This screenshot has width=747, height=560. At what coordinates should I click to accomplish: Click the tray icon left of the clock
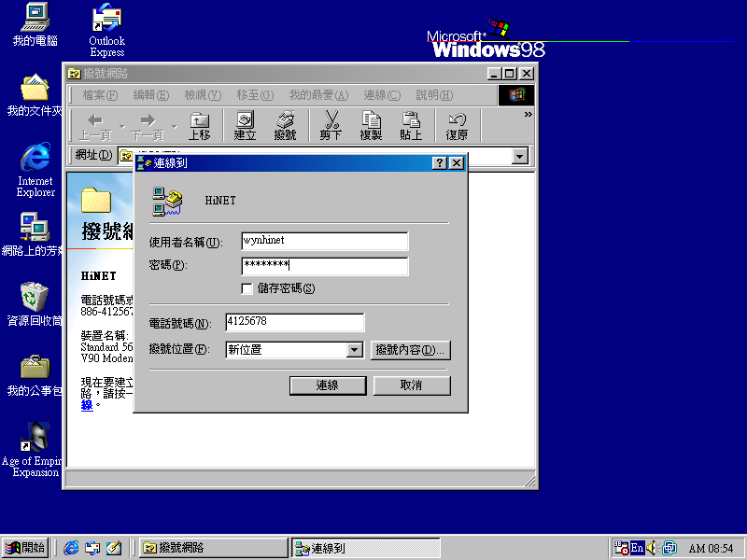[x=669, y=548]
